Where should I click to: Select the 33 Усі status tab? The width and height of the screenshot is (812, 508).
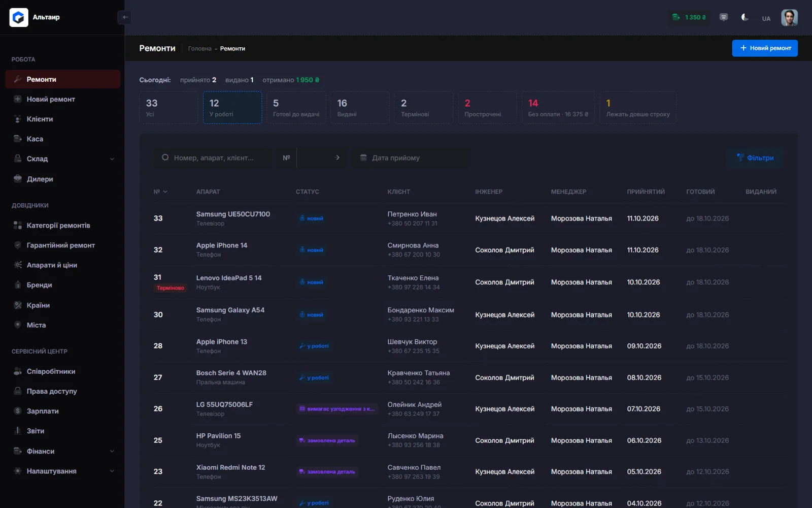coord(168,108)
